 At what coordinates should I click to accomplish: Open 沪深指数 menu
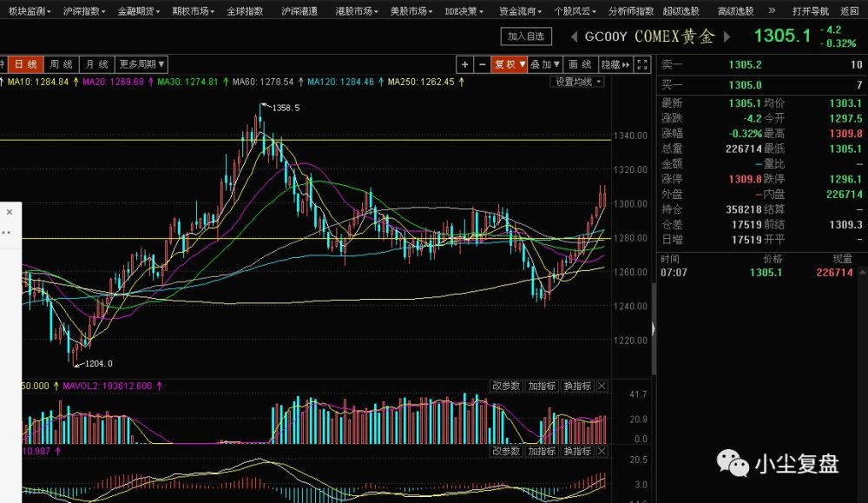pyautogui.click(x=84, y=10)
